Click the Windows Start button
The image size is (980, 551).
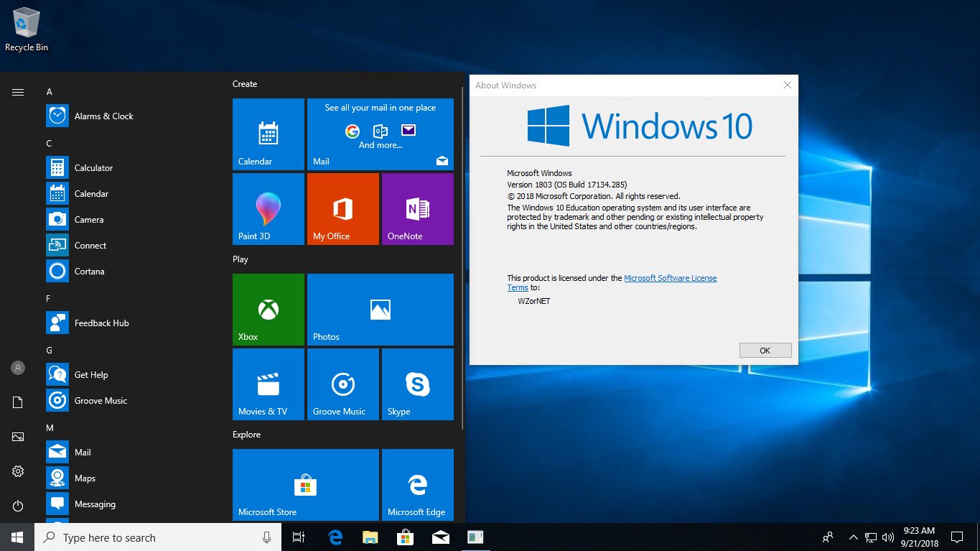pyautogui.click(x=17, y=537)
